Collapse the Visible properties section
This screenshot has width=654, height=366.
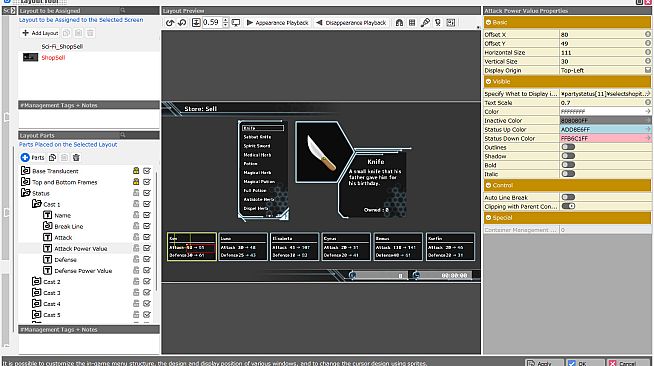click(x=488, y=81)
